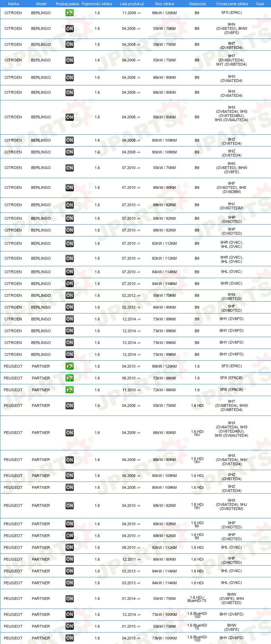Click ON icon in Peugeot 9HX, 9HJ row

pyautogui.click(x=70, y=506)
